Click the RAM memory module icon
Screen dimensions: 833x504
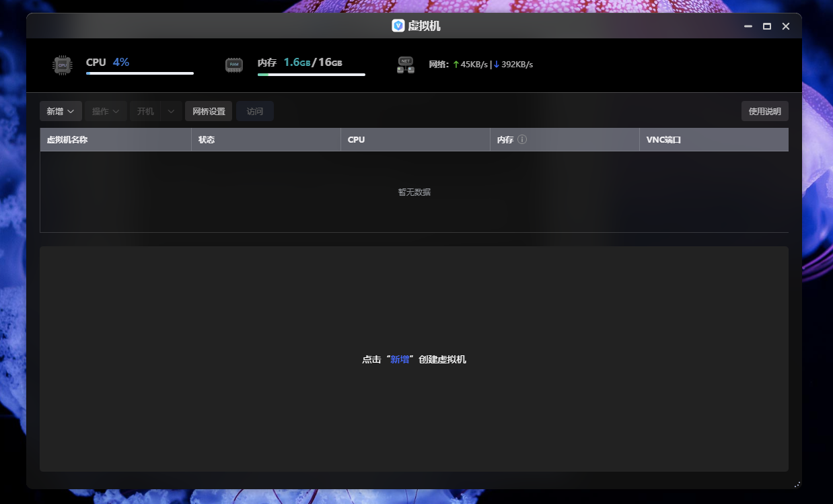[233, 65]
